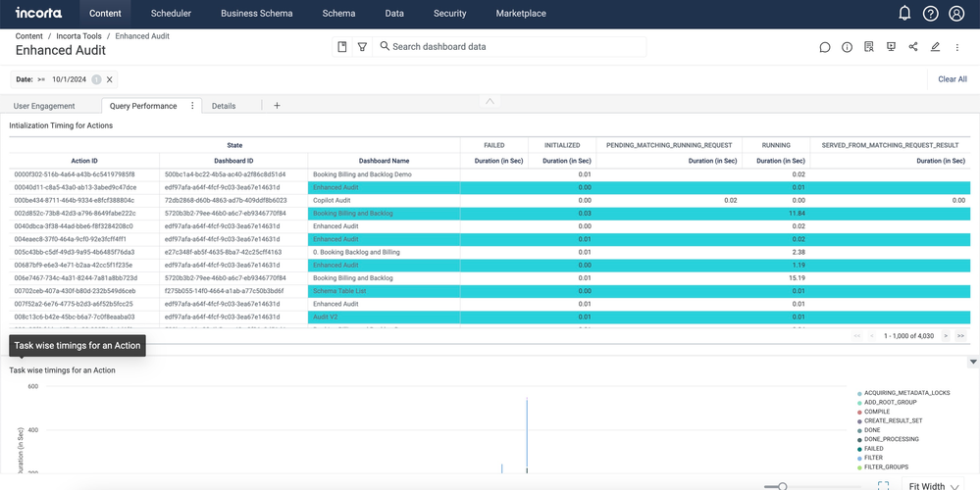Add a new tab with the plus icon

[x=277, y=106]
